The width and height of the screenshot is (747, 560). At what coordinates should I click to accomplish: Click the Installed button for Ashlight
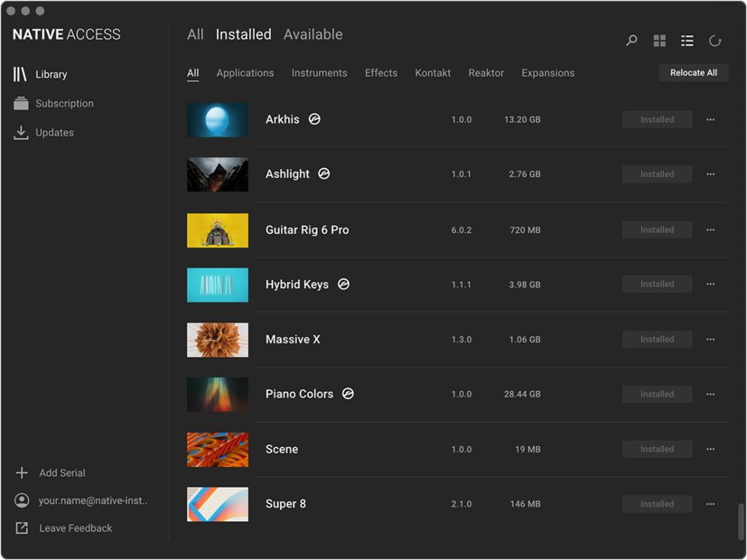coord(657,174)
